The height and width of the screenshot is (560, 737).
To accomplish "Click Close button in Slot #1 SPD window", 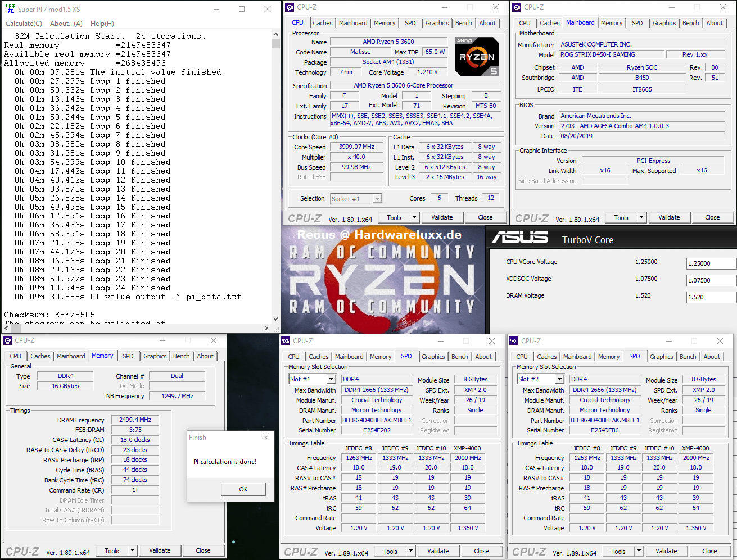I will click(x=481, y=551).
